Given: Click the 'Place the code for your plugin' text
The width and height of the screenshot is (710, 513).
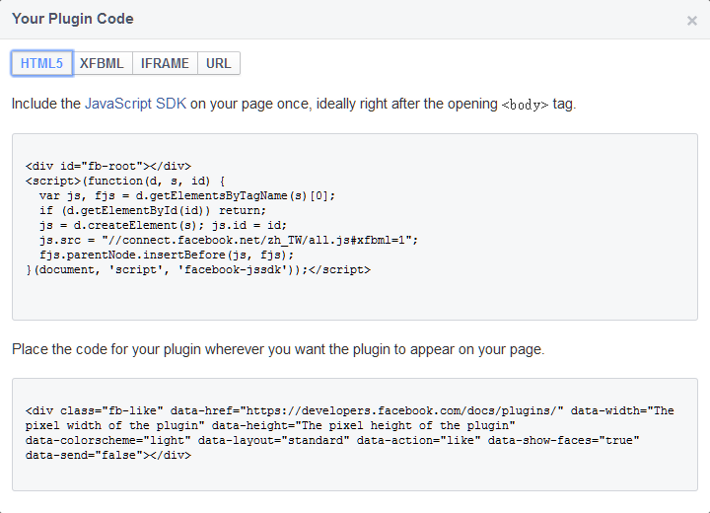Looking at the screenshot, I should 277,349.
